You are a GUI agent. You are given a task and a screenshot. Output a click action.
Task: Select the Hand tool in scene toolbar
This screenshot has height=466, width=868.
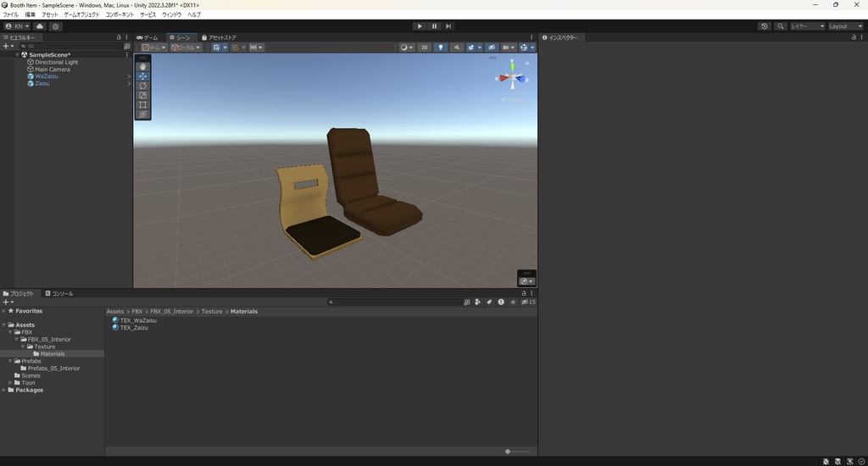[x=142, y=66]
